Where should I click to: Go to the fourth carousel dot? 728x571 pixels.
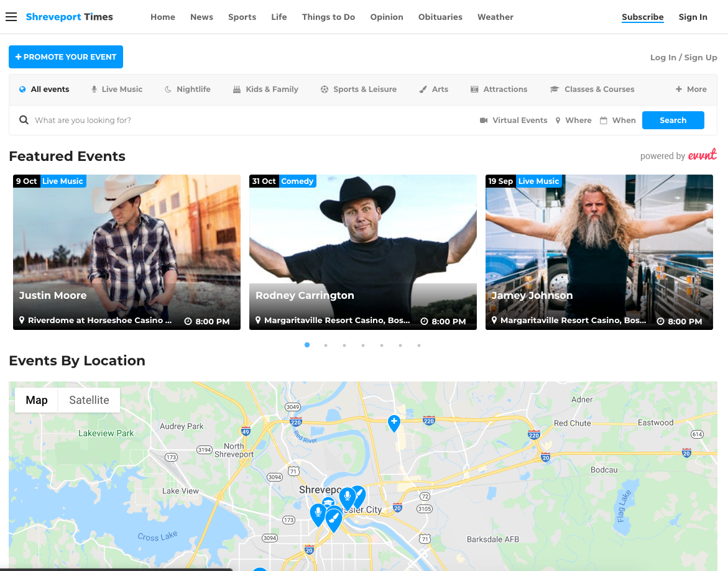tap(363, 345)
